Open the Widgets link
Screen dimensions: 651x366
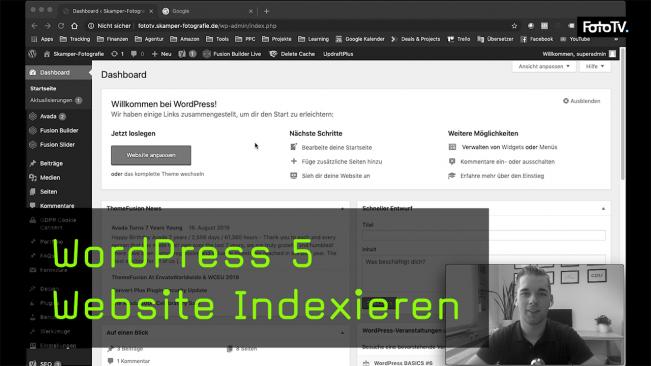[512, 147]
